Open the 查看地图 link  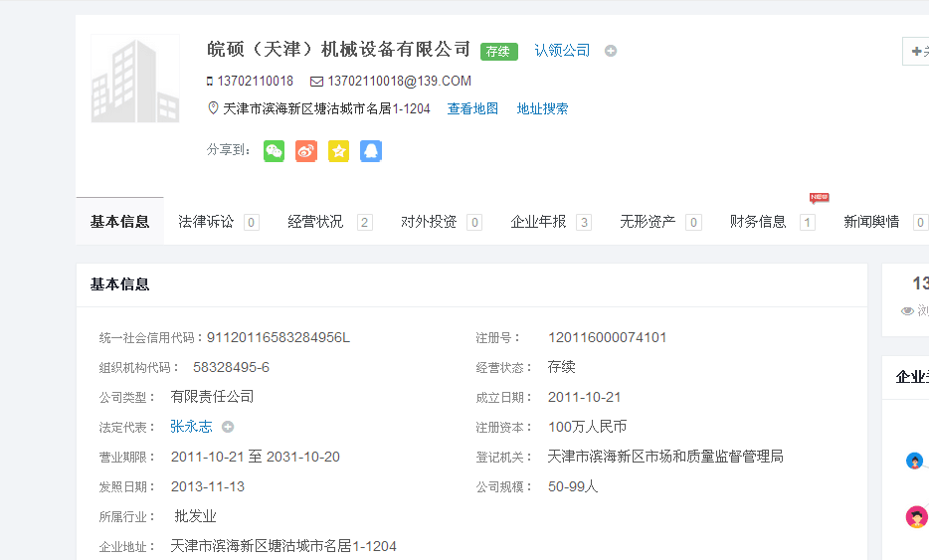click(x=472, y=109)
